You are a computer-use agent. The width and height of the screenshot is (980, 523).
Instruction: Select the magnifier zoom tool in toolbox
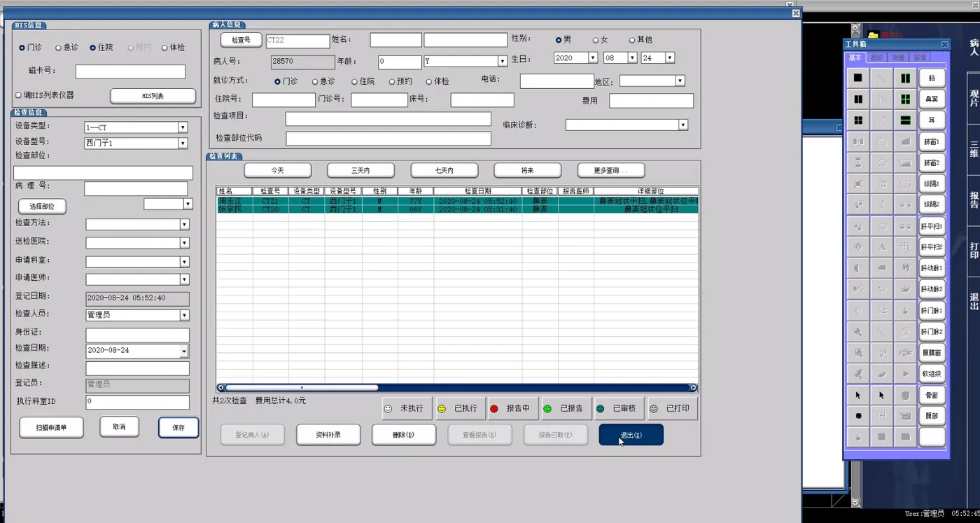tap(857, 331)
